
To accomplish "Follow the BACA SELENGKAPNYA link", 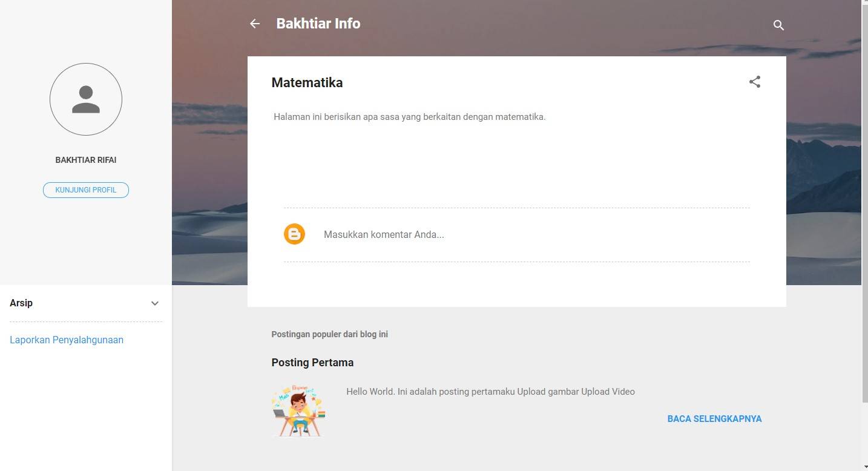I will point(714,419).
